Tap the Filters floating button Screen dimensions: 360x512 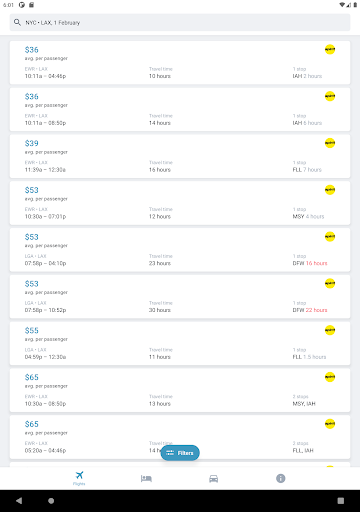180,453
